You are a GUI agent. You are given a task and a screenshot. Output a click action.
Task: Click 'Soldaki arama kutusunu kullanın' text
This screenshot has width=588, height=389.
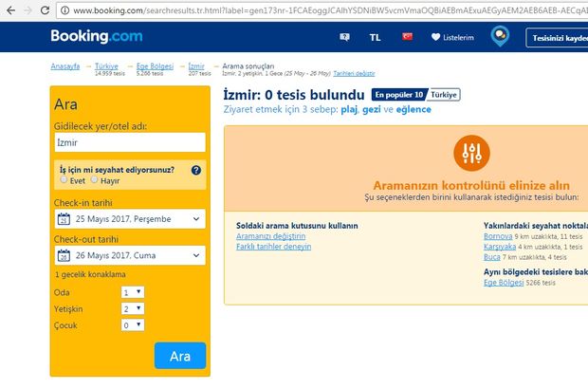[x=297, y=226]
